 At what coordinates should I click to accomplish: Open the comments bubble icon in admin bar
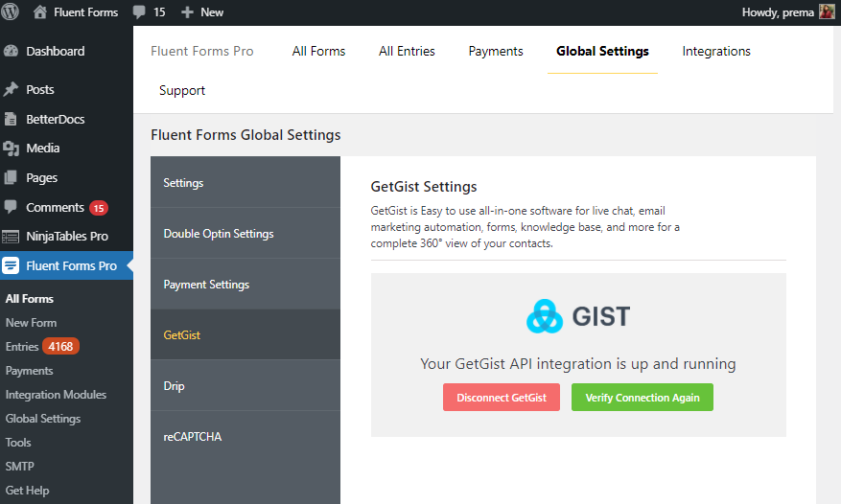pyautogui.click(x=139, y=12)
